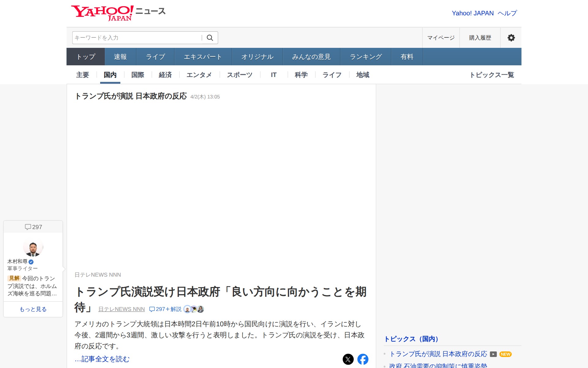Screen dimensions: 588x368
Task: Open 購入履歴 link
Action: [x=480, y=38]
